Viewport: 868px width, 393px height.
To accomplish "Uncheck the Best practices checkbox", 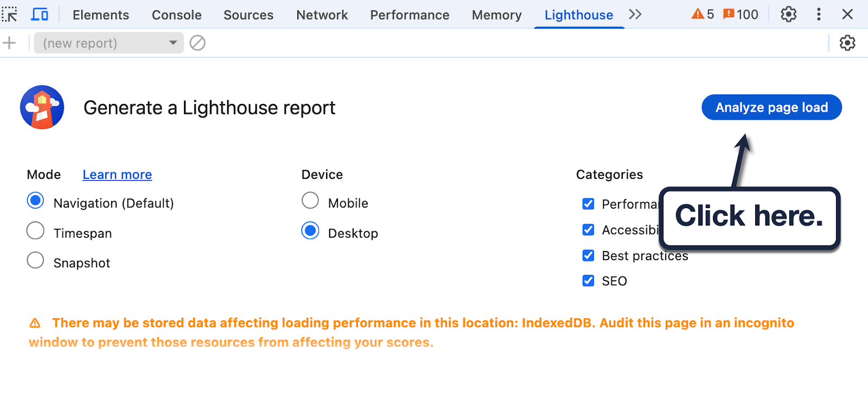I will point(588,255).
